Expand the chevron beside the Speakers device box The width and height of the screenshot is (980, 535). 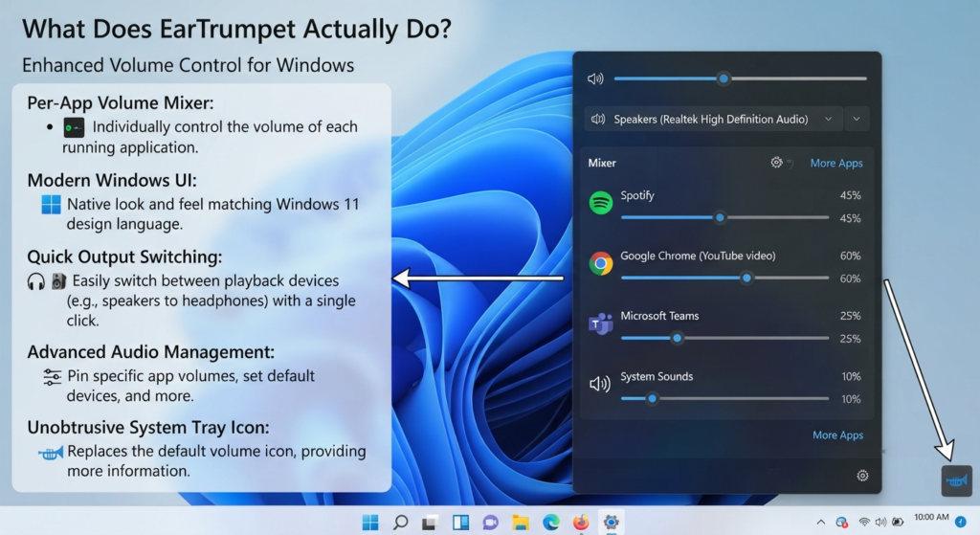point(857,119)
